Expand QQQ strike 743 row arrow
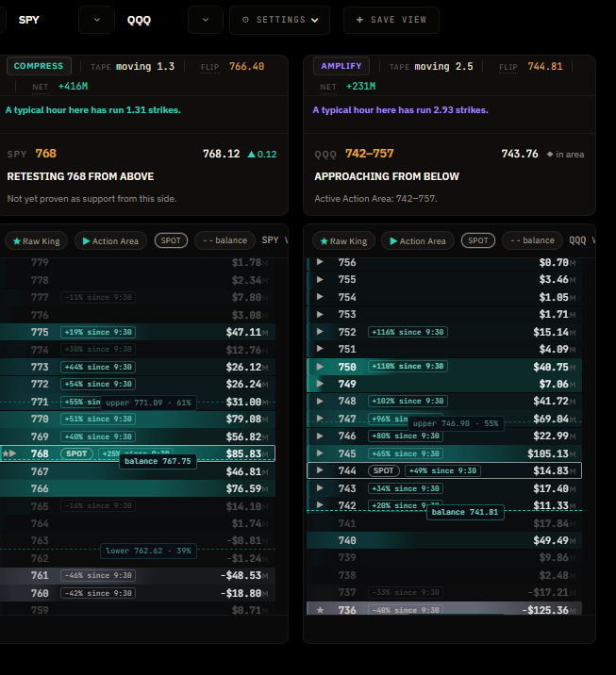The image size is (616, 675). point(320,487)
